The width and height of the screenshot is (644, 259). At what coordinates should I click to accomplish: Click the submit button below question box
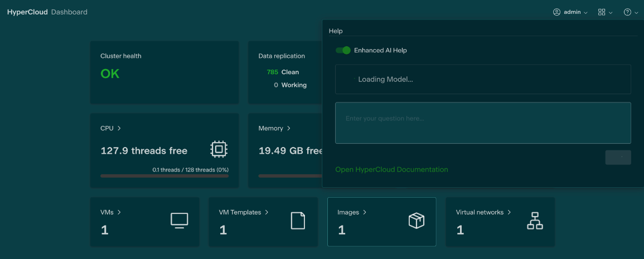[x=618, y=157]
